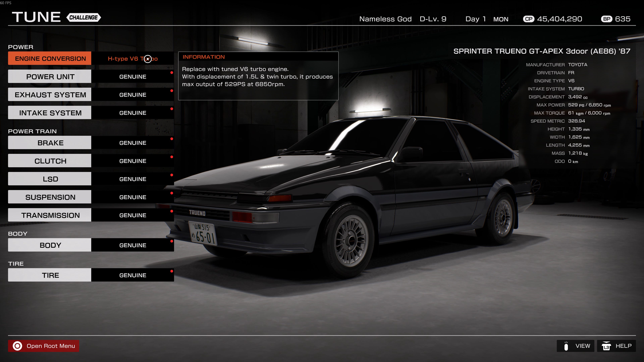
Task: Open the EXHAUST SYSTEM tuning category
Action: click(x=49, y=94)
